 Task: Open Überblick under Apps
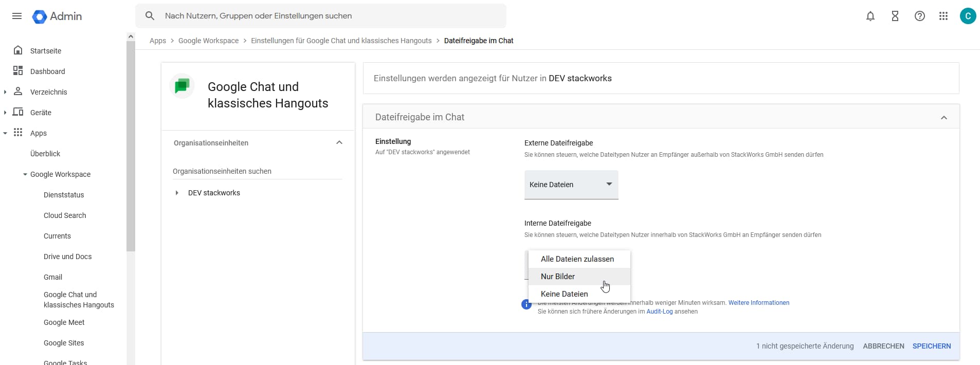[x=45, y=154]
